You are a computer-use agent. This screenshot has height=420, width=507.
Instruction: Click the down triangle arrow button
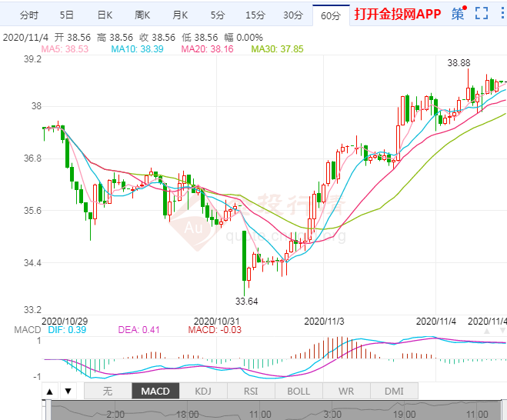68,392
